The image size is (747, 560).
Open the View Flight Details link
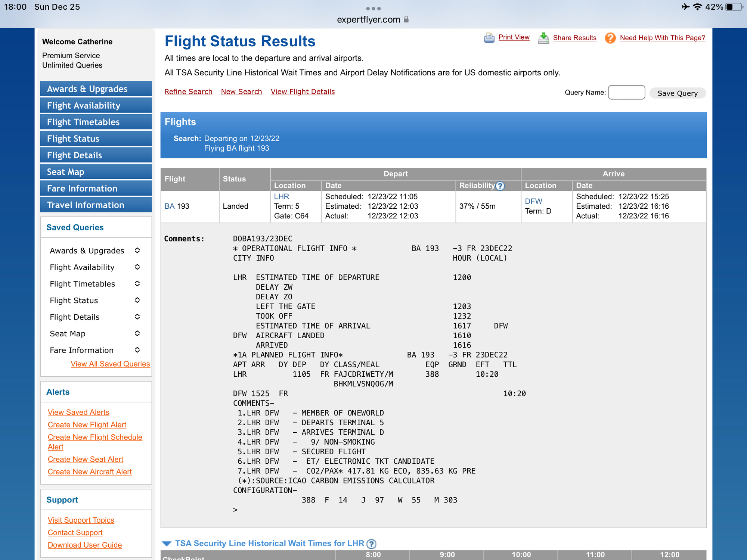tap(303, 91)
